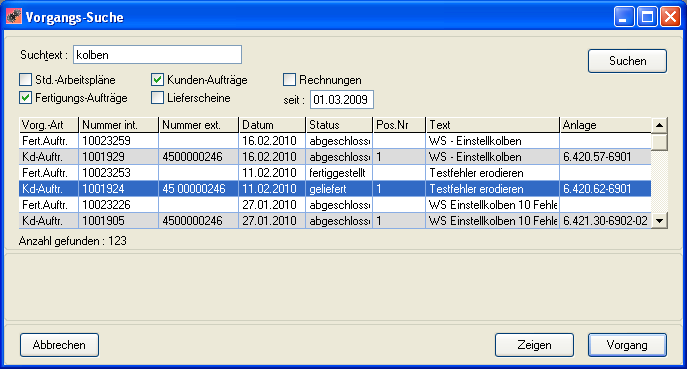Image resolution: width=687 pixels, height=369 pixels.
Task: Click the Vorgangs-Suche title bar app icon
Action: [14, 17]
